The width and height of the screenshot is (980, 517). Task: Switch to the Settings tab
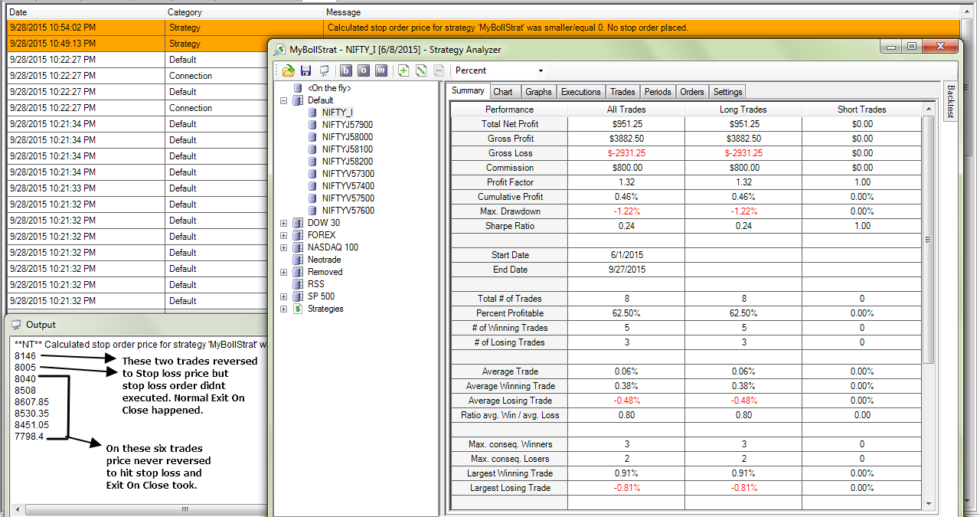click(x=727, y=92)
